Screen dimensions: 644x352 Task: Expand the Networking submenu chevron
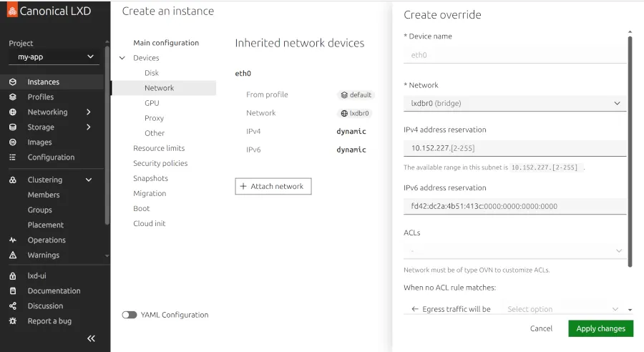click(x=89, y=112)
